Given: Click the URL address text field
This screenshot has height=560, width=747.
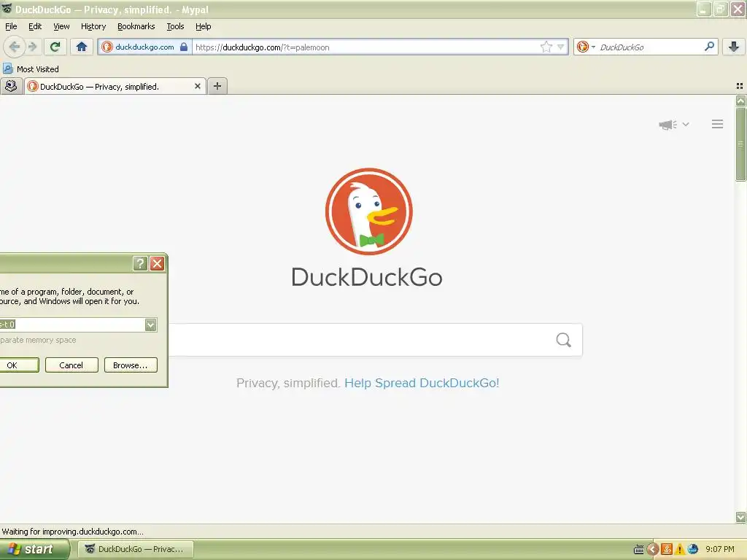Looking at the screenshot, I should (365, 47).
